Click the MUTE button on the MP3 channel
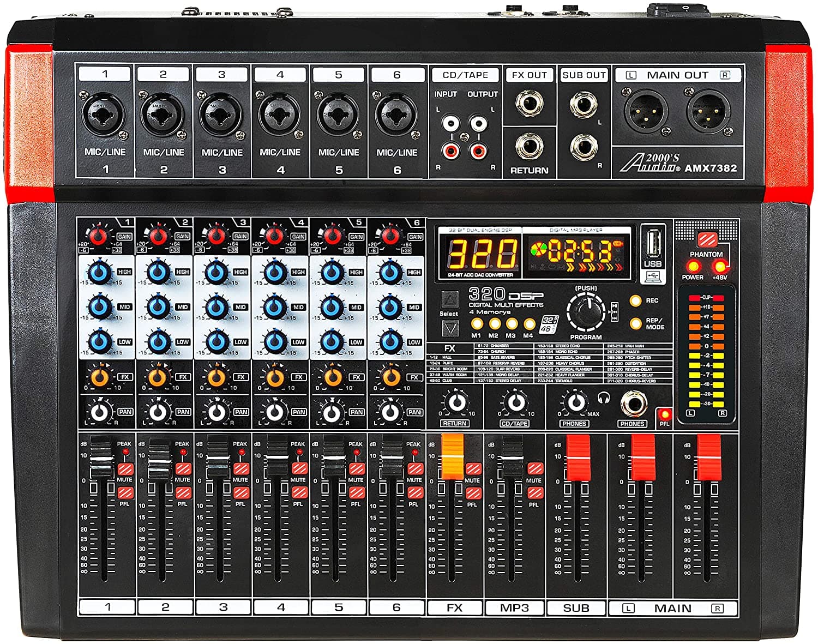Image resolution: width=818 pixels, height=644 pixels. 534,470
